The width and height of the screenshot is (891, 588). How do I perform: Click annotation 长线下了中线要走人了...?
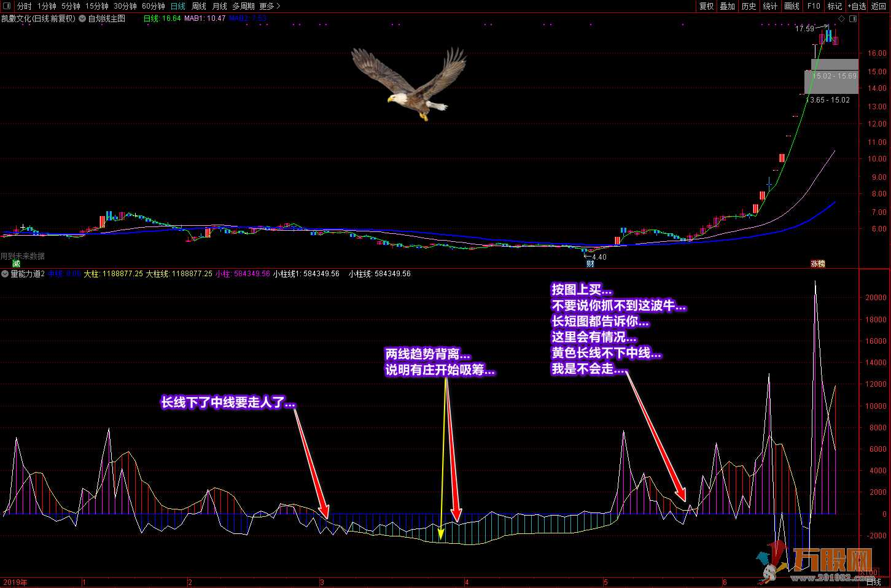[228, 403]
